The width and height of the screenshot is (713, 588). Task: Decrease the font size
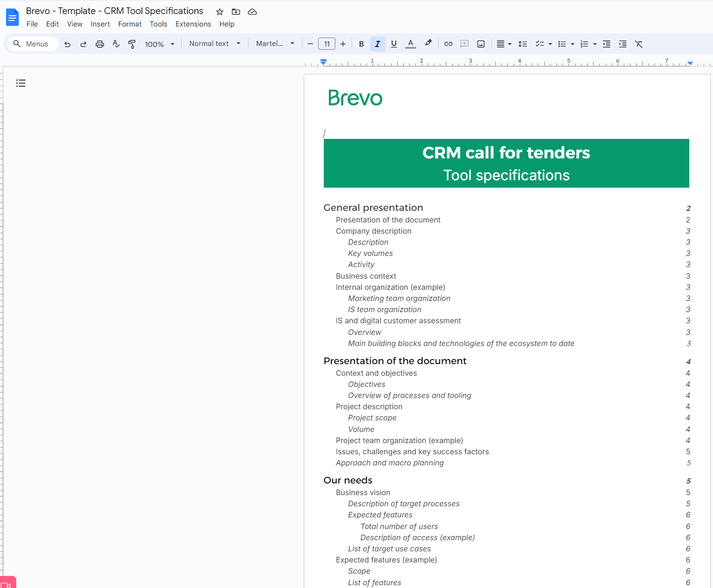point(310,44)
